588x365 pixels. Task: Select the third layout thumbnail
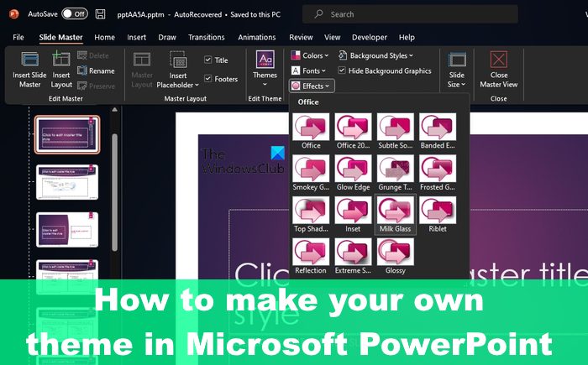click(67, 229)
